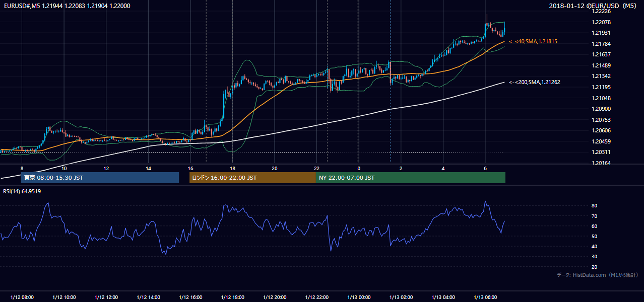Click hour label 8 below price chart
The height and width of the screenshot is (302, 644).
click(22, 168)
